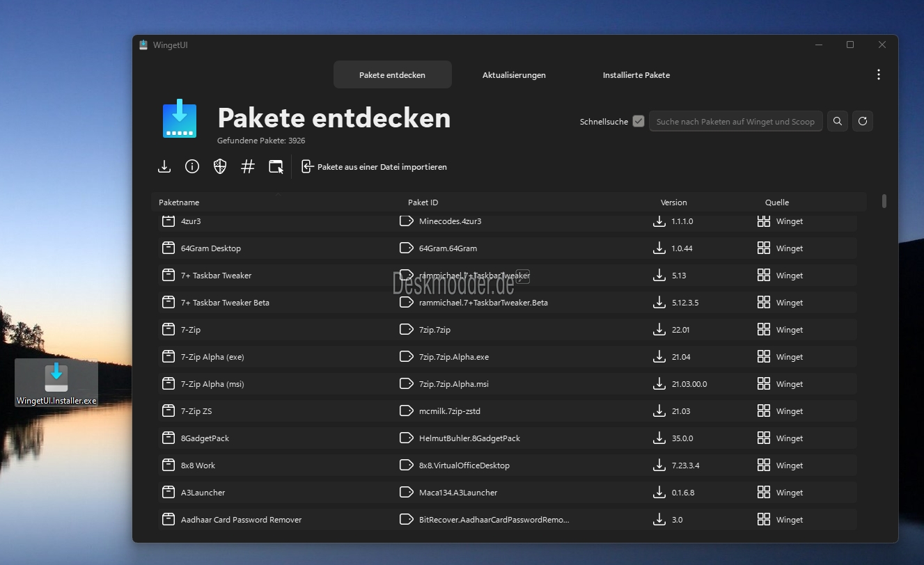924x565 pixels.
Task: Click the package icon for 64Gram Desktop
Action: point(168,248)
